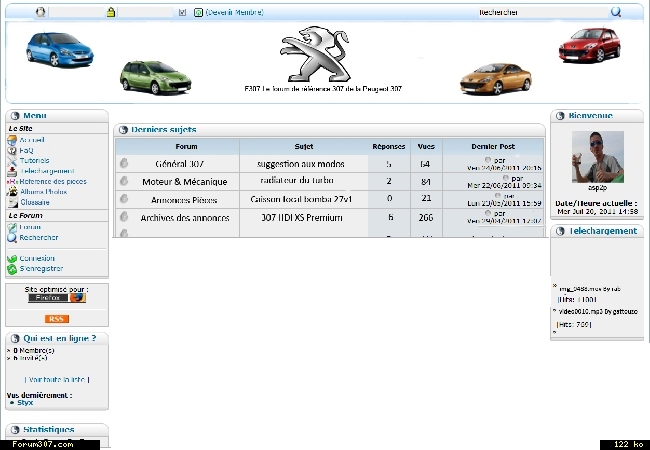
Task: Click the asp2p username text
Action: pos(597,188)
